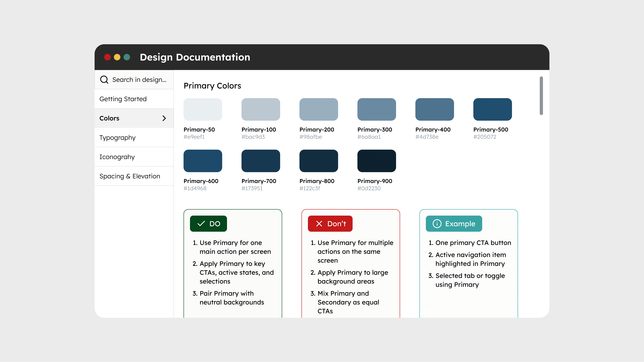Click the X icon in Don't badge
644x362 pixels.
click(x=319, y=224)
